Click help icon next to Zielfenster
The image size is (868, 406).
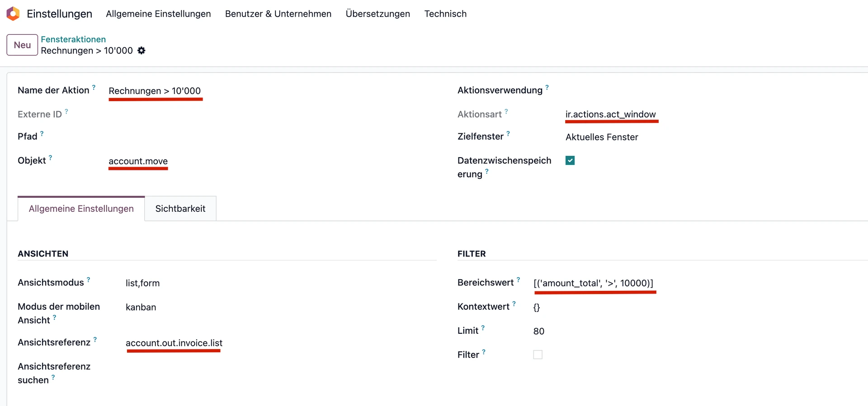[508, 134]
